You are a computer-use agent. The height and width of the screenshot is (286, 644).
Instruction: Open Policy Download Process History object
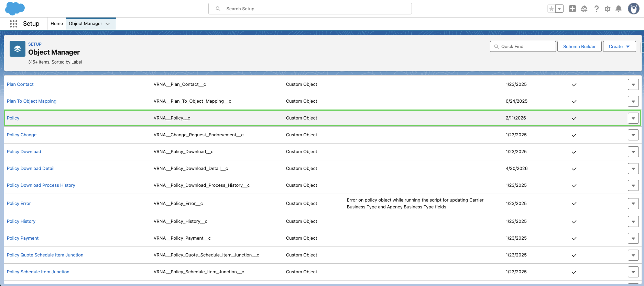click(41, 185)
